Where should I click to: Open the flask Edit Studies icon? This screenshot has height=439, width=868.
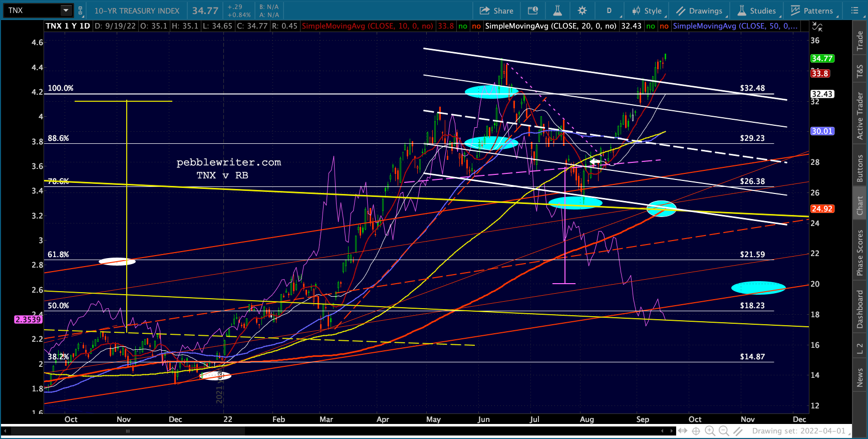tap(557, 11)
